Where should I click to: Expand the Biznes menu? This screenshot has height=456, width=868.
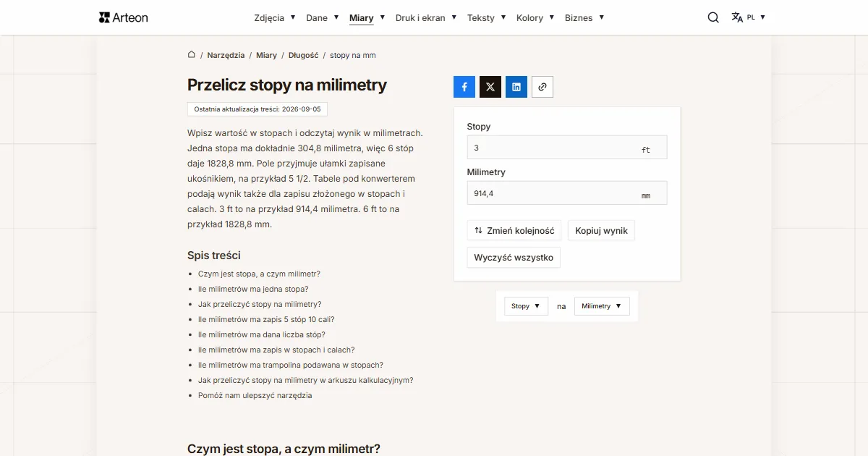pos(584,17)
